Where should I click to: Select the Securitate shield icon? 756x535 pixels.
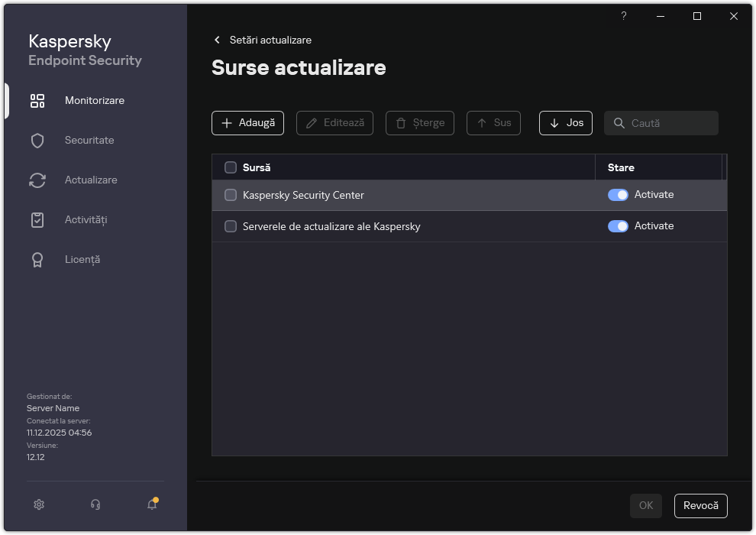[37, 140]
